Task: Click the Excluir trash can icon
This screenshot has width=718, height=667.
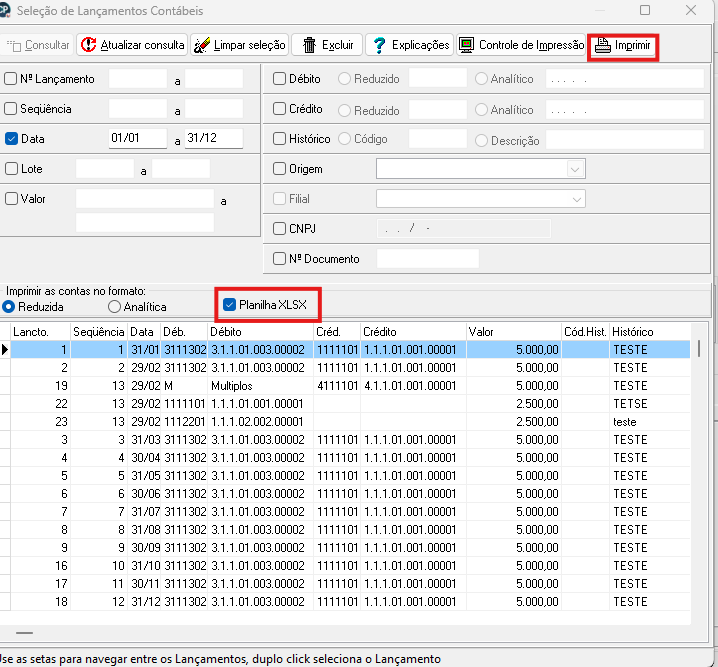Action: coord(310,45)
